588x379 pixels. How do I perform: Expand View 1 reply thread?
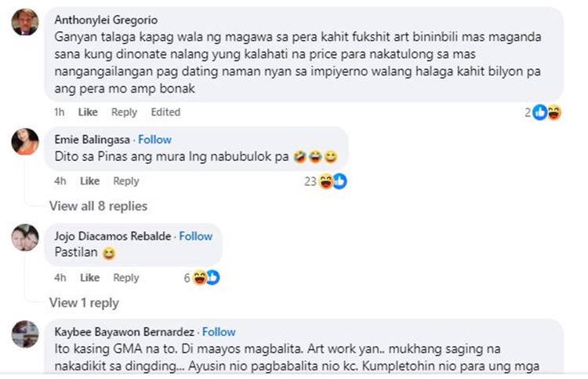coord(84,303)
